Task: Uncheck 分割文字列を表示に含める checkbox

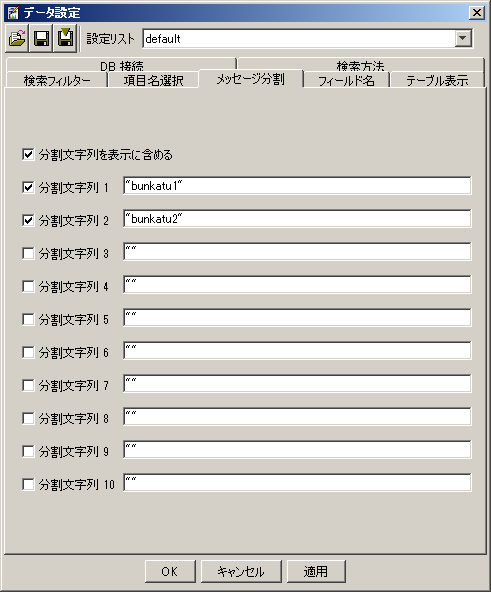Action: (28, 154)
